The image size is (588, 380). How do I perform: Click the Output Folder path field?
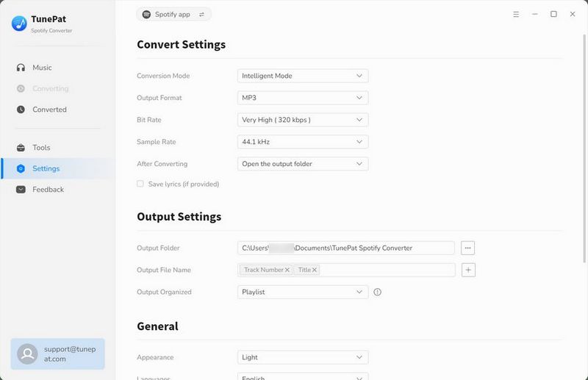[x=346, y=248]
